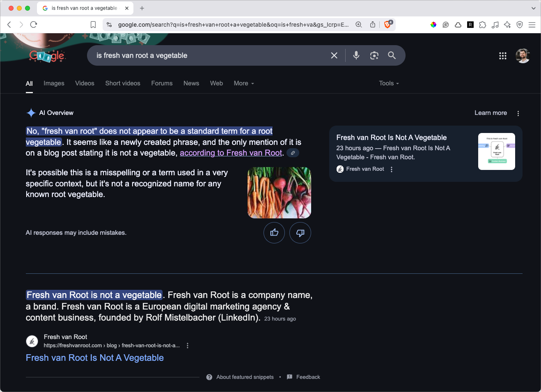The image size is (541, 392).
Task: Click the freshvanroot.com site favicon
Action: click(32, 341)
